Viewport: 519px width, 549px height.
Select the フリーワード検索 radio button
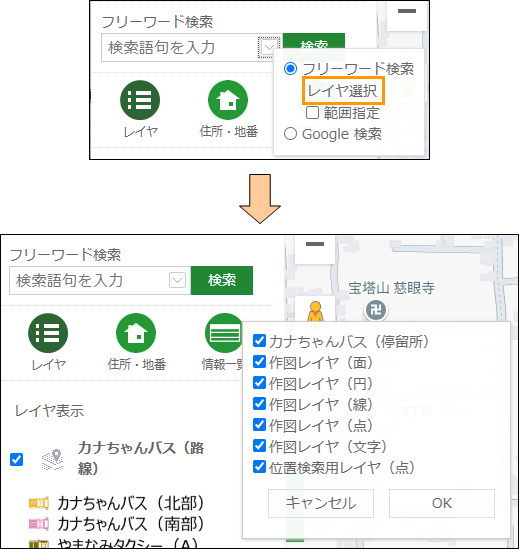(290, 69)
